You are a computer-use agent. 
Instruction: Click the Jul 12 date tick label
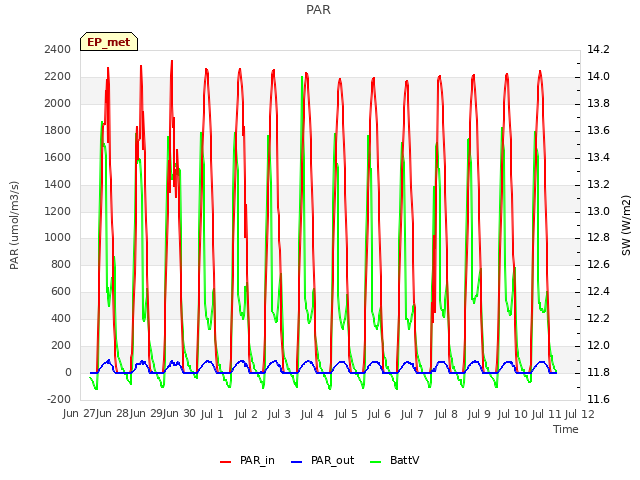580,414
